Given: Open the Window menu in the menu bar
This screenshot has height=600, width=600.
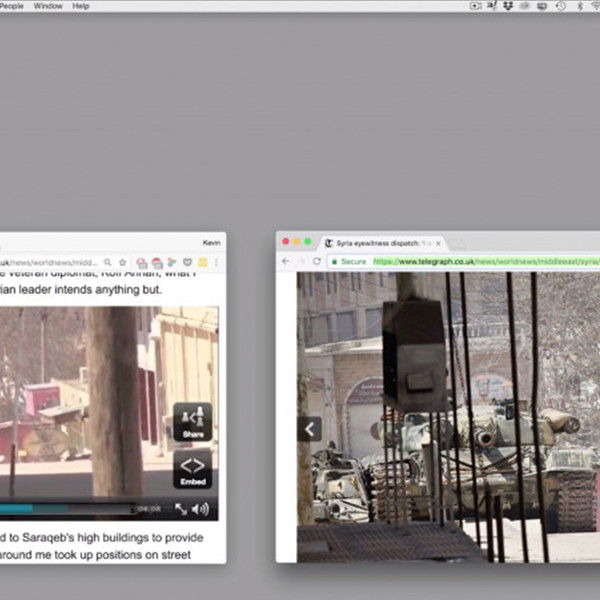Looking at the screenshot, I should 47,6.
